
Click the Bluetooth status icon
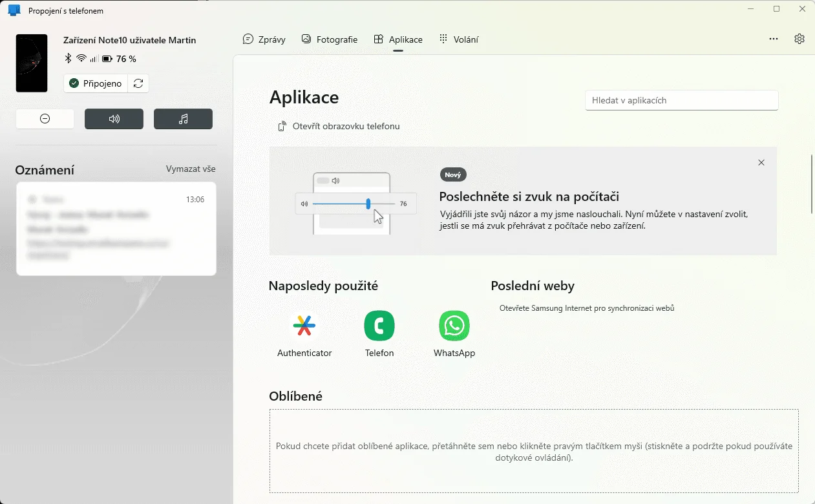tap(68, 59)
